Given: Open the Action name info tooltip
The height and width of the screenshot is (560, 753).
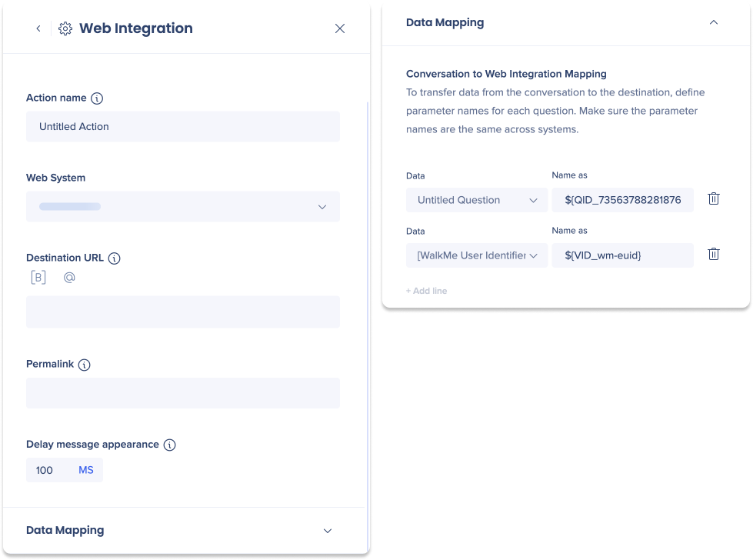Looking at the screenshot, I should click(97, 98).
